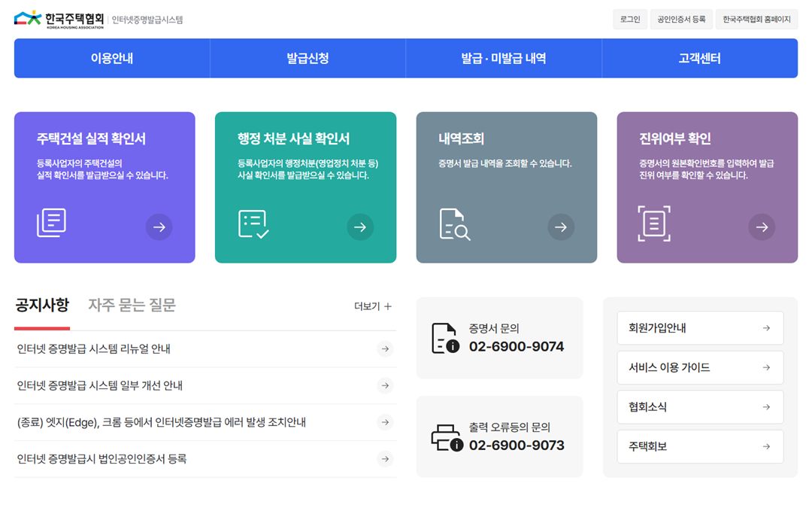Open the 고객센터 menu

[x=700, y=58]
